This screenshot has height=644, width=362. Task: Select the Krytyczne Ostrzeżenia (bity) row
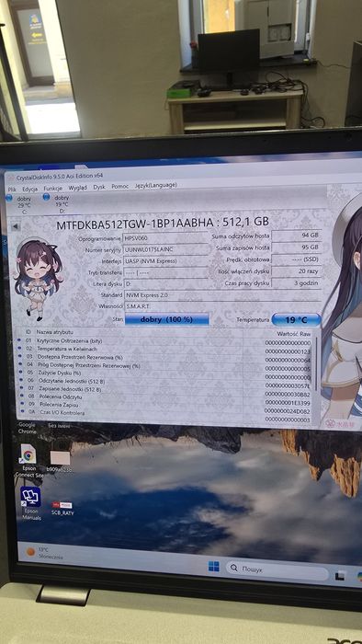(x=164, y=341)
